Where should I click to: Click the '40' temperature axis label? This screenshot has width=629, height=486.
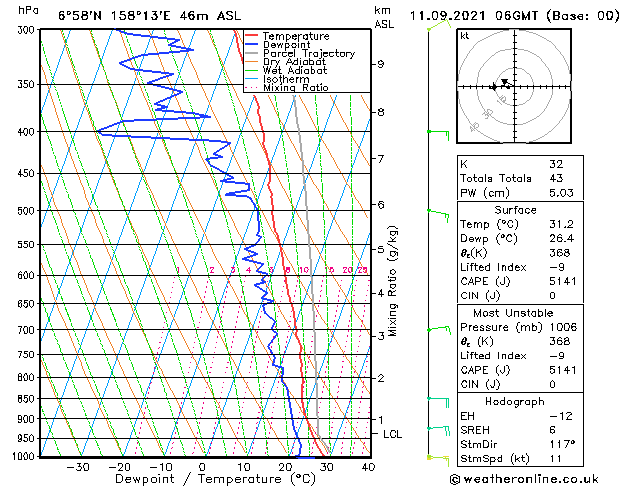[x=368, y=467]
